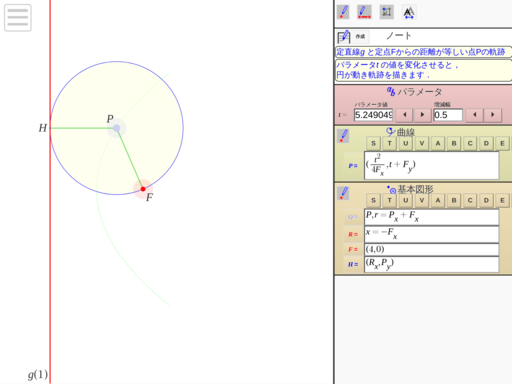Open the hamburger menu

[18, 18]
